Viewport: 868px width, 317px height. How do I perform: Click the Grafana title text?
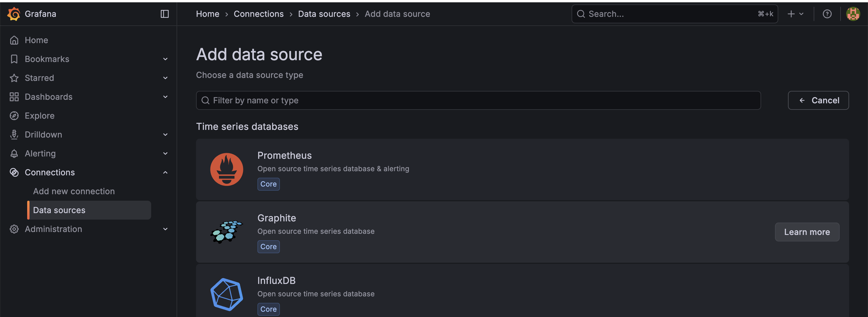click(40, 14)
